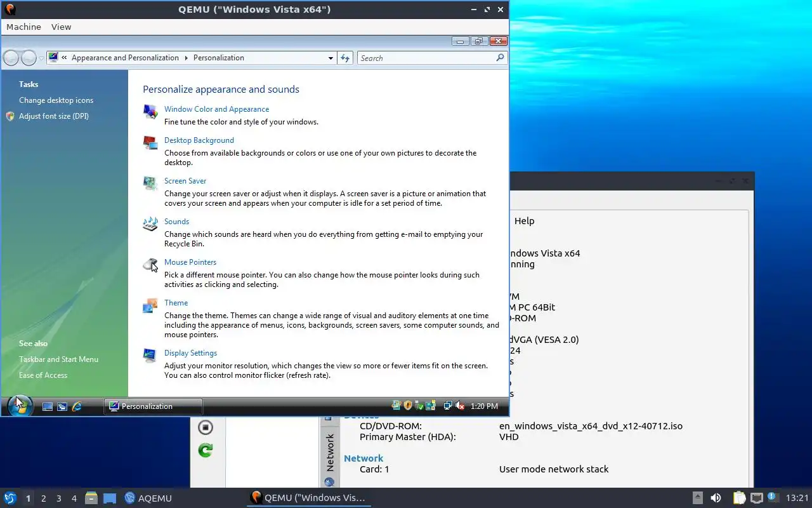The image size is (812, 508).
Task: Click the host network tray icon
Action: pos(756,498)
